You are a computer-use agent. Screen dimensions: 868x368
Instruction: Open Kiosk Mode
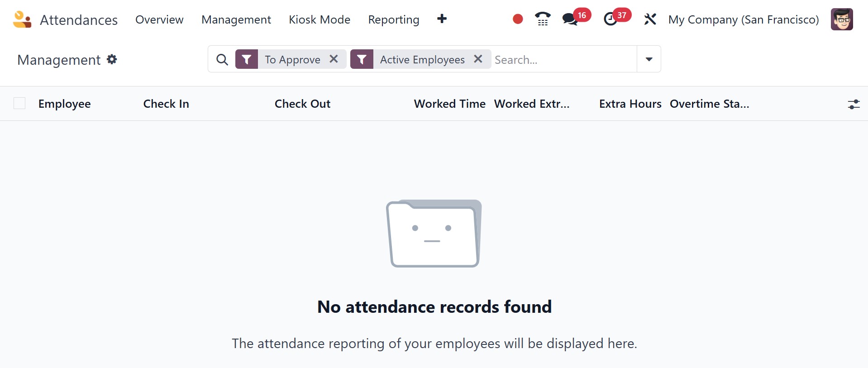(x=320, y=19)
